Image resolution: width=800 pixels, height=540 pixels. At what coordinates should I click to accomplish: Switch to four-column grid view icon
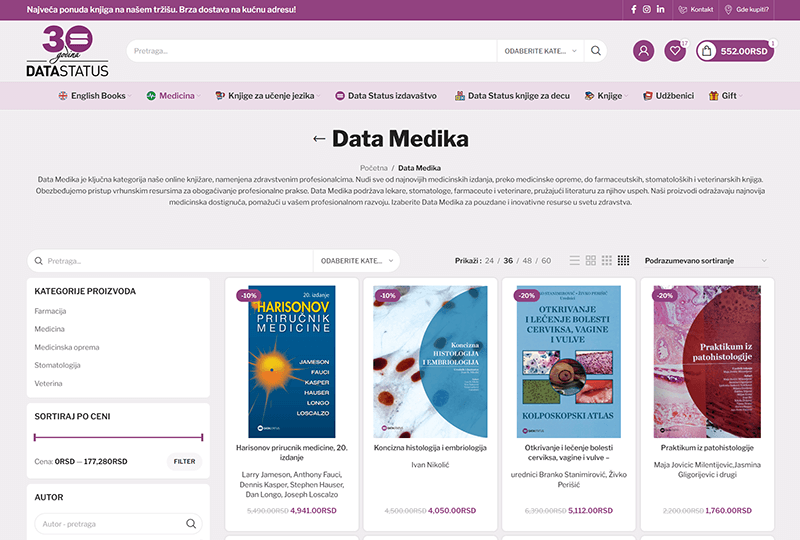click(623, 261)
